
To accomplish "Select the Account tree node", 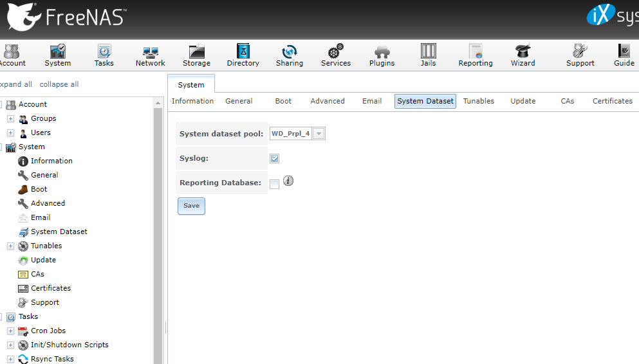I will click(x=33, y=104).
